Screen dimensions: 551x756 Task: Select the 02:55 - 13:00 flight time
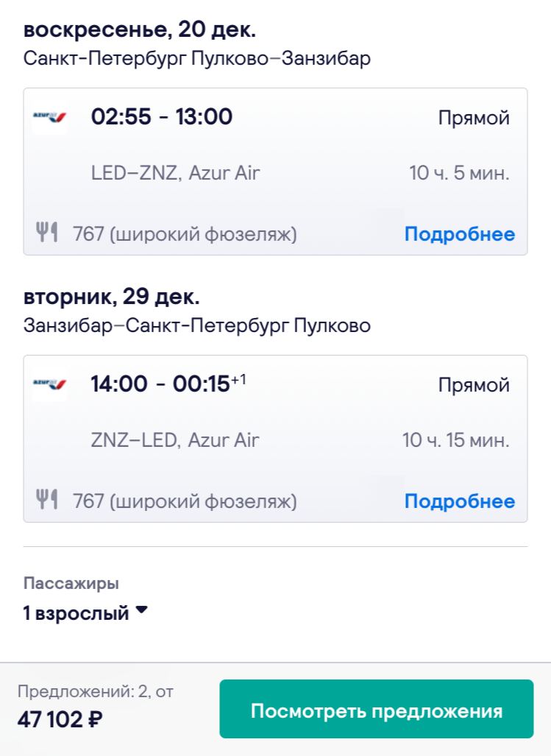pyautogui.click(x=162, y=116)
